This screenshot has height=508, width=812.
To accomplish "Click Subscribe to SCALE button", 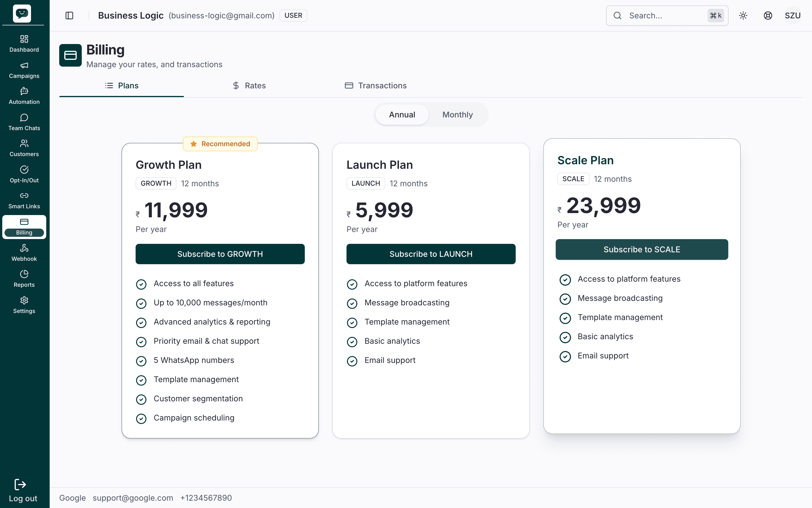I will point(641,249).
